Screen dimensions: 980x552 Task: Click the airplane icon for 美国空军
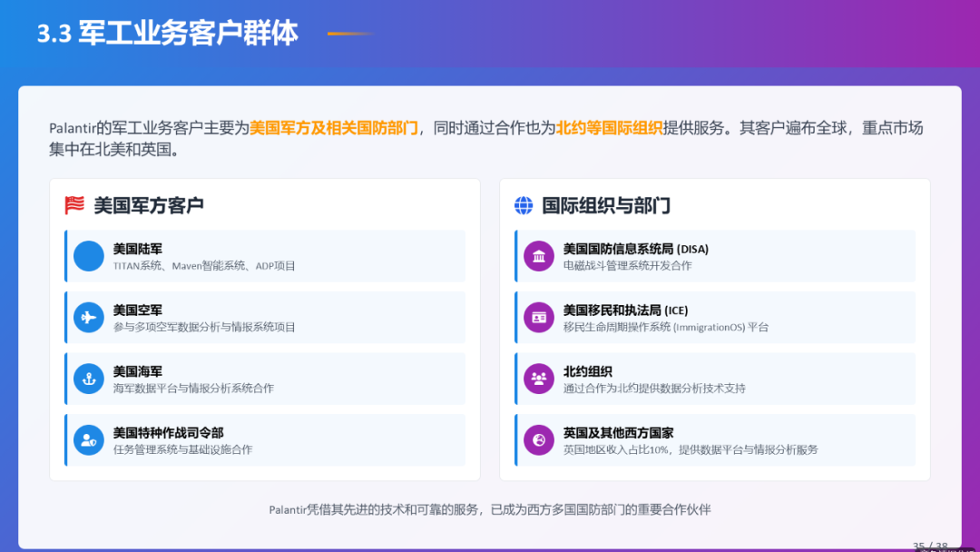[x=89, y=317]
